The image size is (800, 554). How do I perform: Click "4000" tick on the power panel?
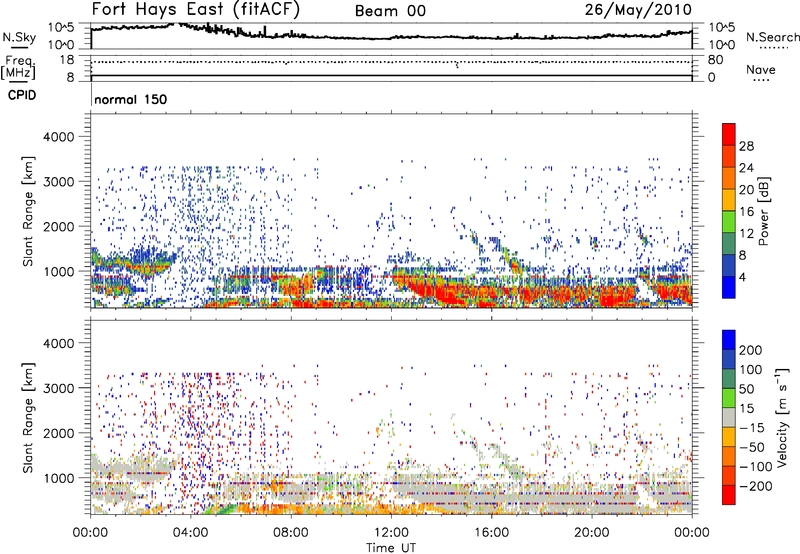click(x=59, y=137)
